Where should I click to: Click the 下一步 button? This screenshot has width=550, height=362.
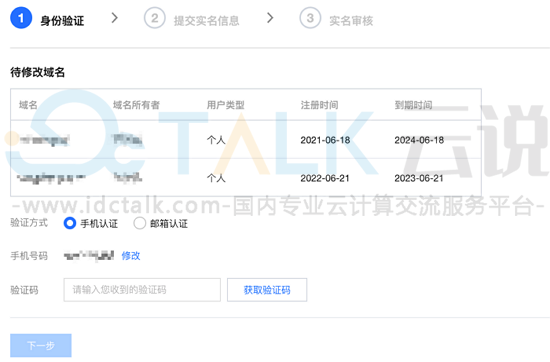tap(41, 346)
